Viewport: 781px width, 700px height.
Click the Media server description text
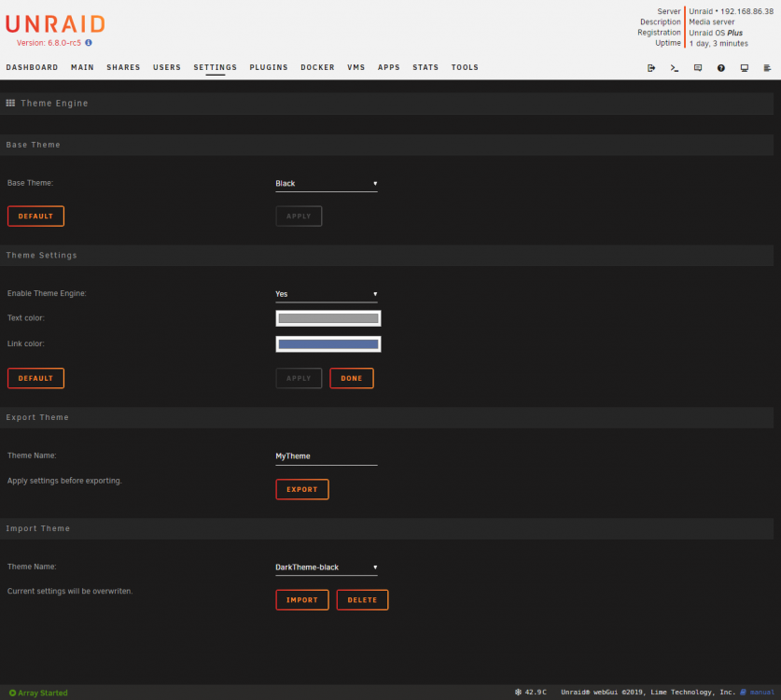[712, 21]
